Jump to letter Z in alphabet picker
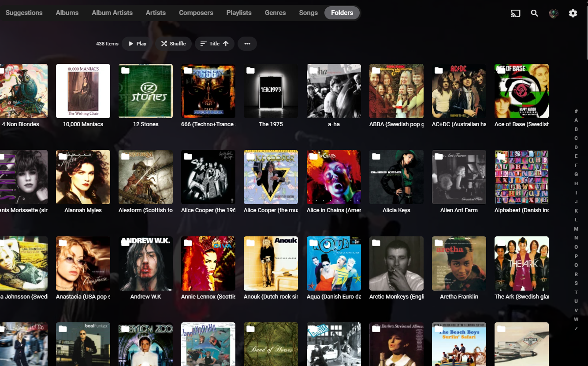The image size is (588, 366). pos(576,329)
